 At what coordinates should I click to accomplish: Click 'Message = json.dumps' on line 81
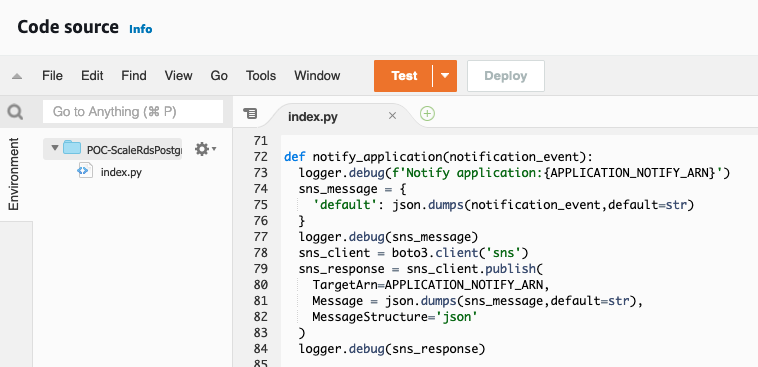coord(384,301)
